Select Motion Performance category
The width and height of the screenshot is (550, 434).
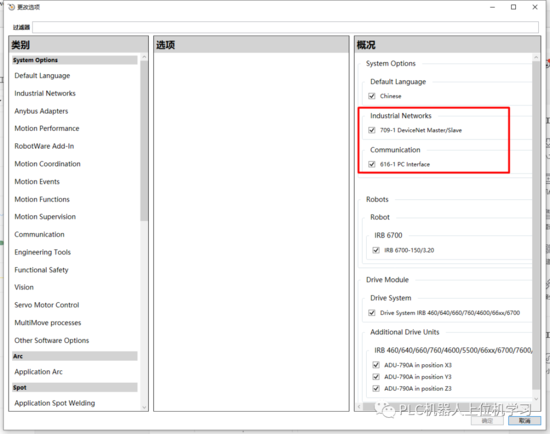[47, 128]
